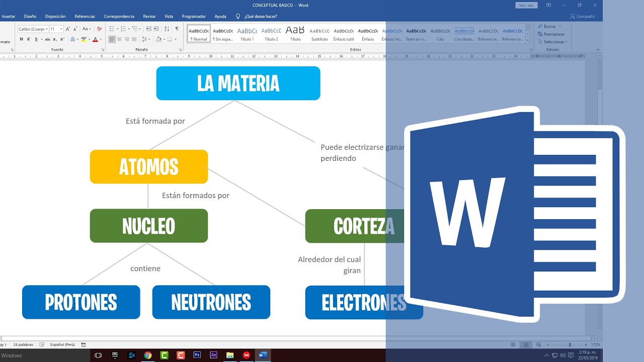The width and height of the screenshot is (644, 362).
Task: Open the numbering list dropdown arrow
Action: pos(129,29)
